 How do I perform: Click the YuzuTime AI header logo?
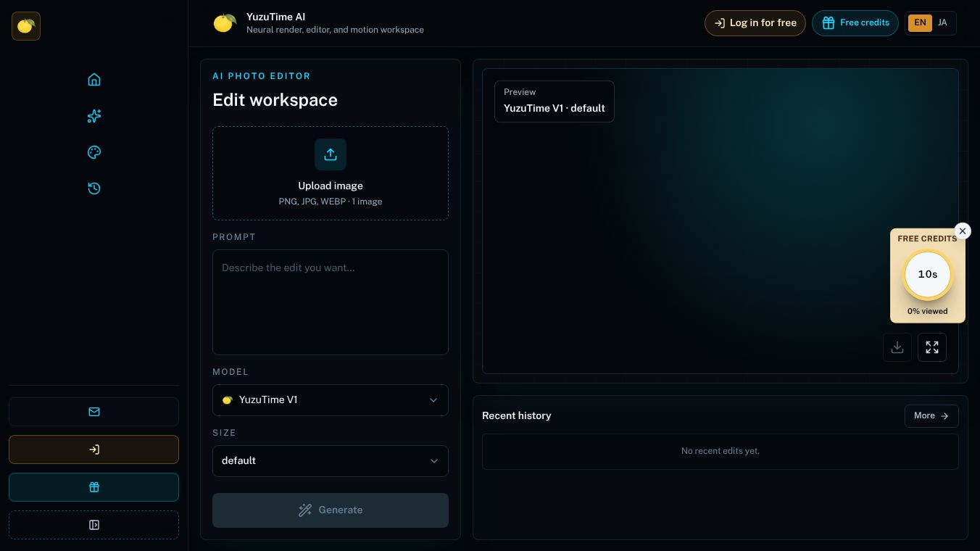coord(225,23)
